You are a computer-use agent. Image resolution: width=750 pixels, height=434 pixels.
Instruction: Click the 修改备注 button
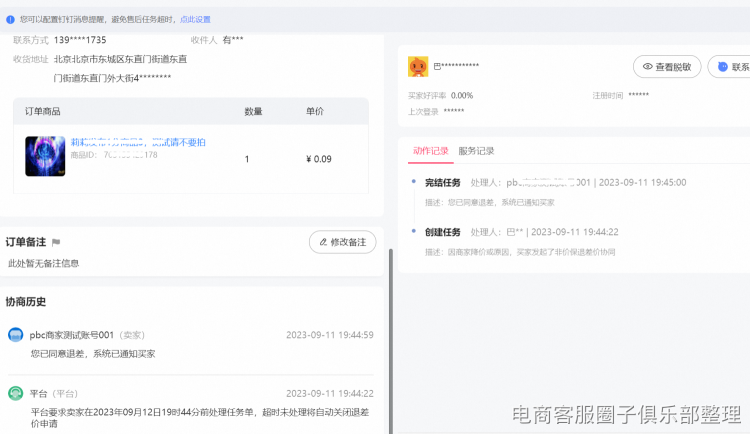[x=342, y=242]
